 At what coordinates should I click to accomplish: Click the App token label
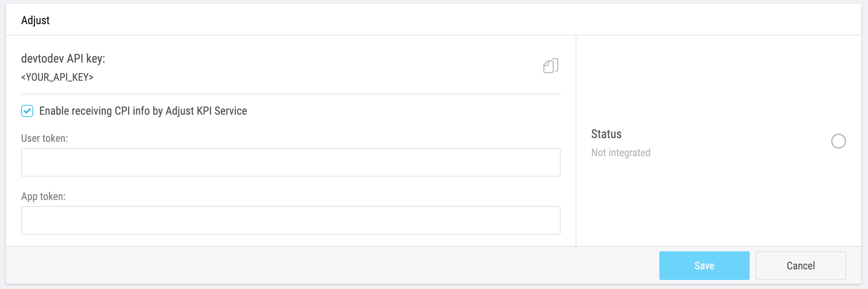pos(43,197)
